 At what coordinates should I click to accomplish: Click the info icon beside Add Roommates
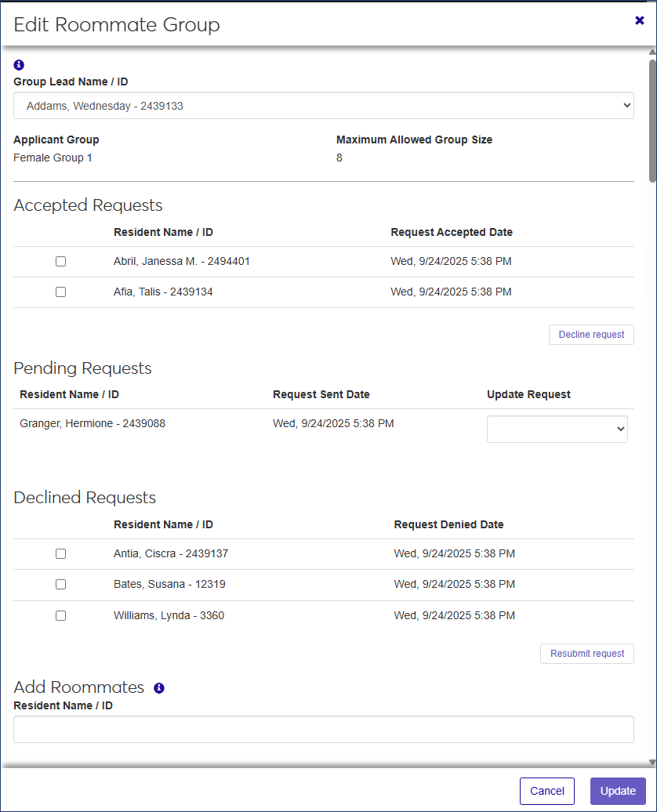coord(159,688)
